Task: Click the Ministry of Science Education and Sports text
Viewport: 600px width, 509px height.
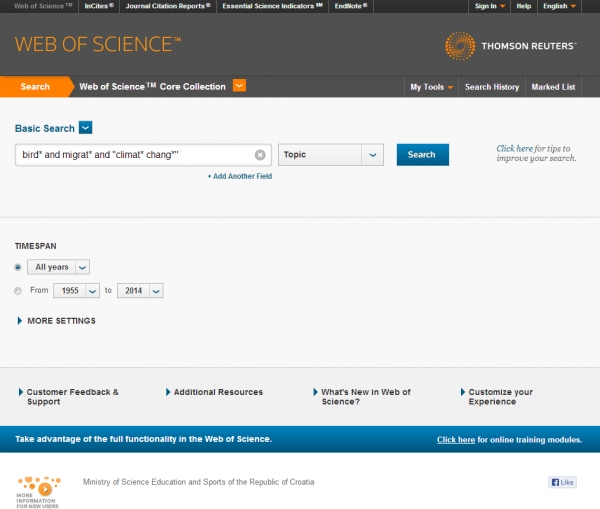Action: (x=199, y=482)
